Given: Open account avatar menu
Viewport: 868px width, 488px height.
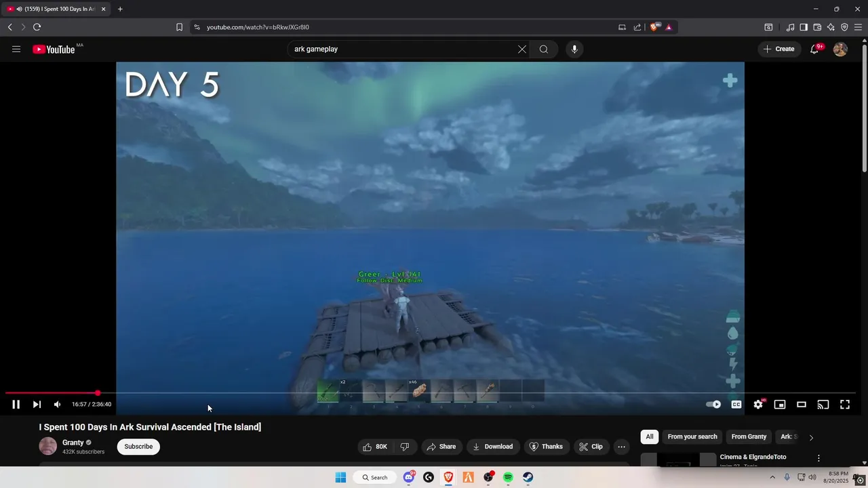Looking at the screenshot, I should pos(840,49).
